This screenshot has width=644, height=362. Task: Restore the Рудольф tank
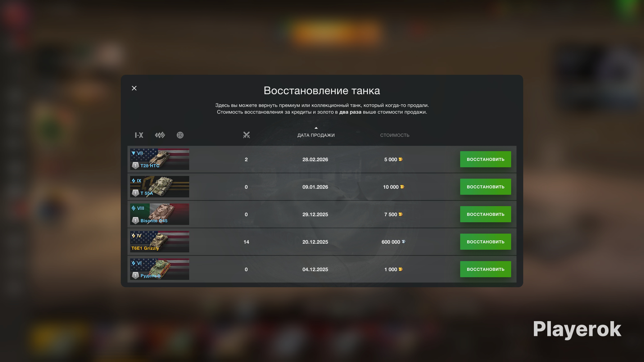point(485,269)
